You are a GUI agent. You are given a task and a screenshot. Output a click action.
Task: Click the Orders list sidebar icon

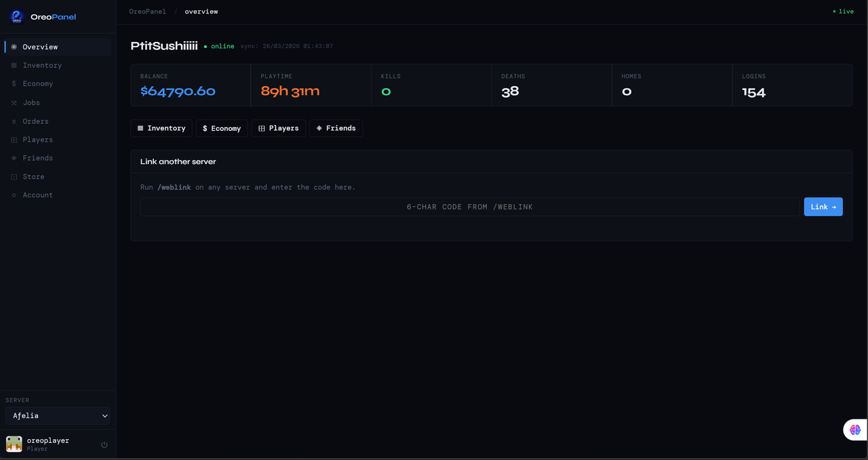pyautogui.click(x=14, y=121)
